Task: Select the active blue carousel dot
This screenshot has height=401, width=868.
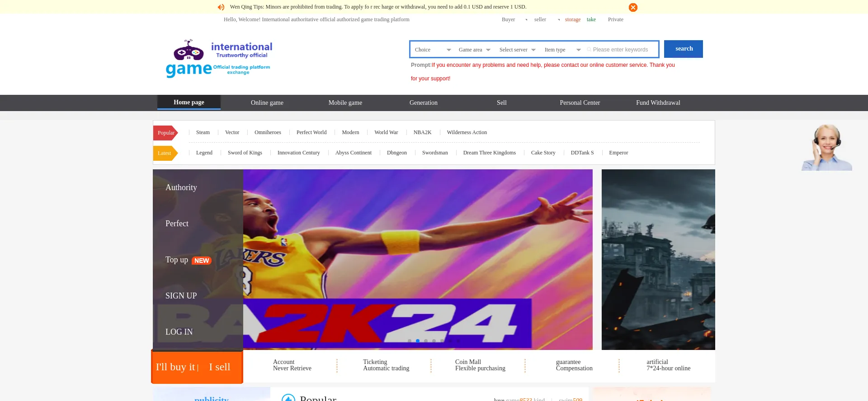Action: point(418,341)
